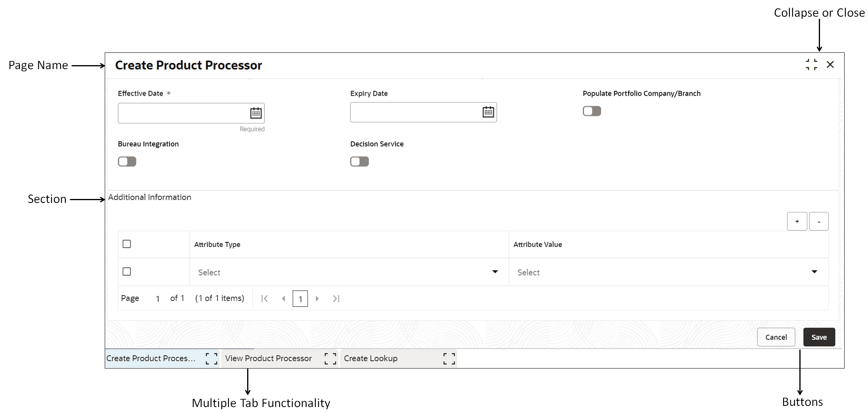Save the new product processor
Viewport: 868px width, 413px height.
[819, 337]
